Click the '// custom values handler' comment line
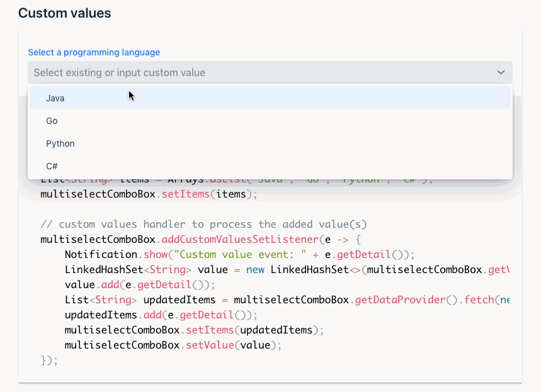 click(x=203, y=224)
